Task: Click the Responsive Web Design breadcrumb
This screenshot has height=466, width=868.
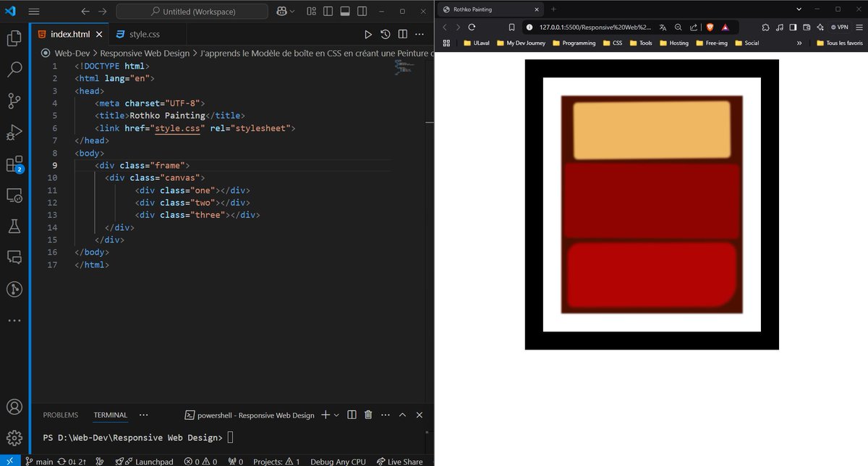Action: click(145, 53)
